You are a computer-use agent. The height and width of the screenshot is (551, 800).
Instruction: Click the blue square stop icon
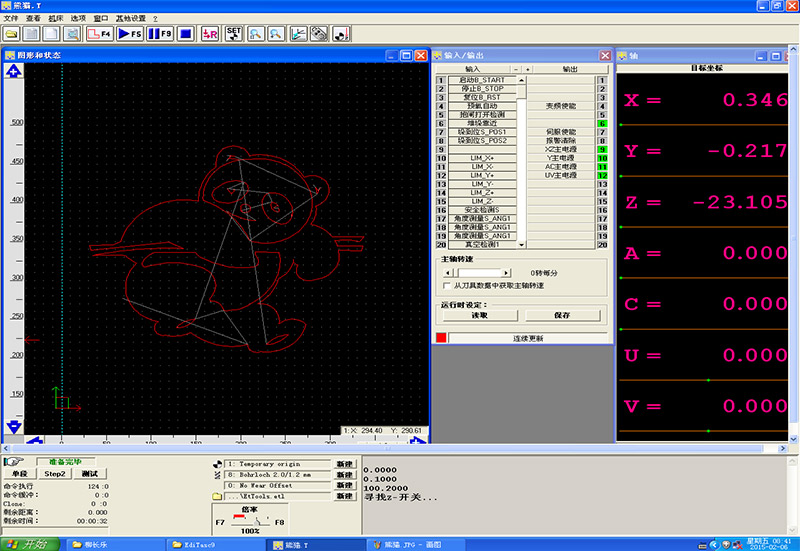click(x=186, y=34)
